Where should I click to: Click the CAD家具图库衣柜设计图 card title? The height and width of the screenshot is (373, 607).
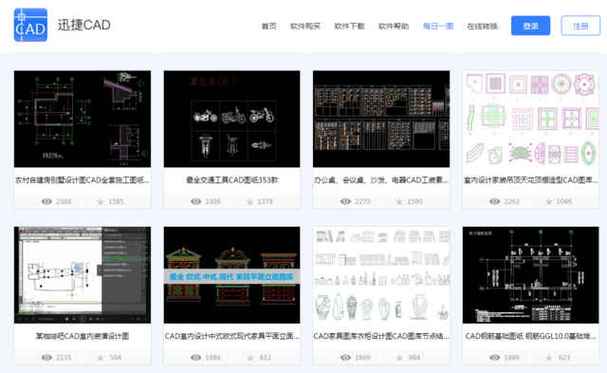coord(381,336)
